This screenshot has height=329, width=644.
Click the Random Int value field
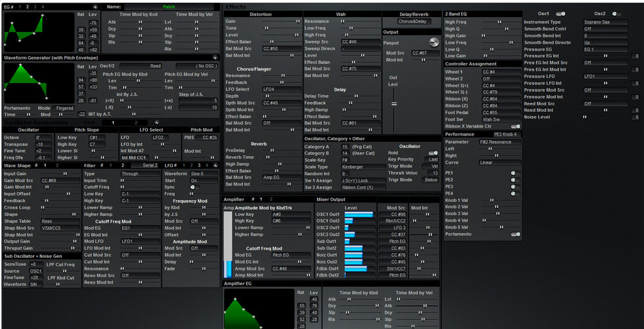pyautogui.click(x=345, y=174)
